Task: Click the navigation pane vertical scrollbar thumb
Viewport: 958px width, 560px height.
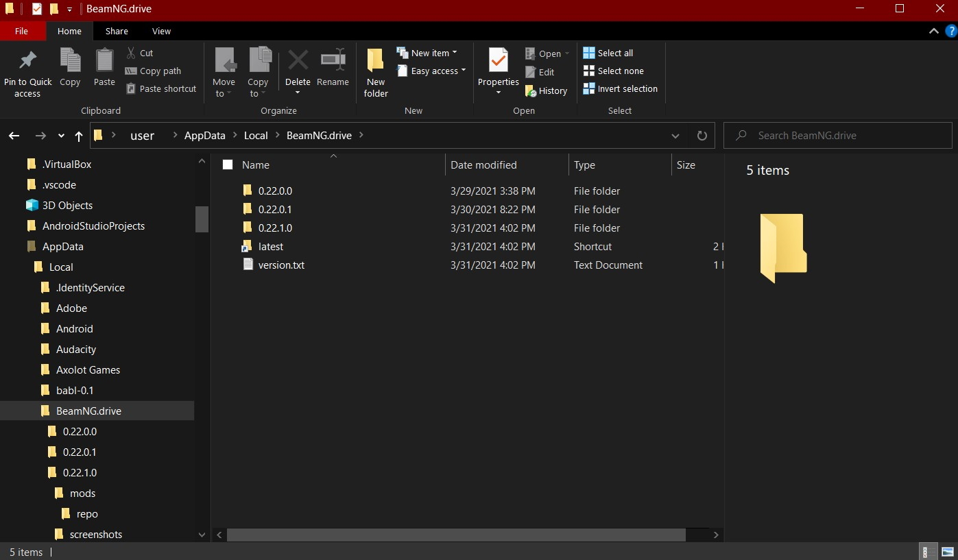Action: click(202, 219)
